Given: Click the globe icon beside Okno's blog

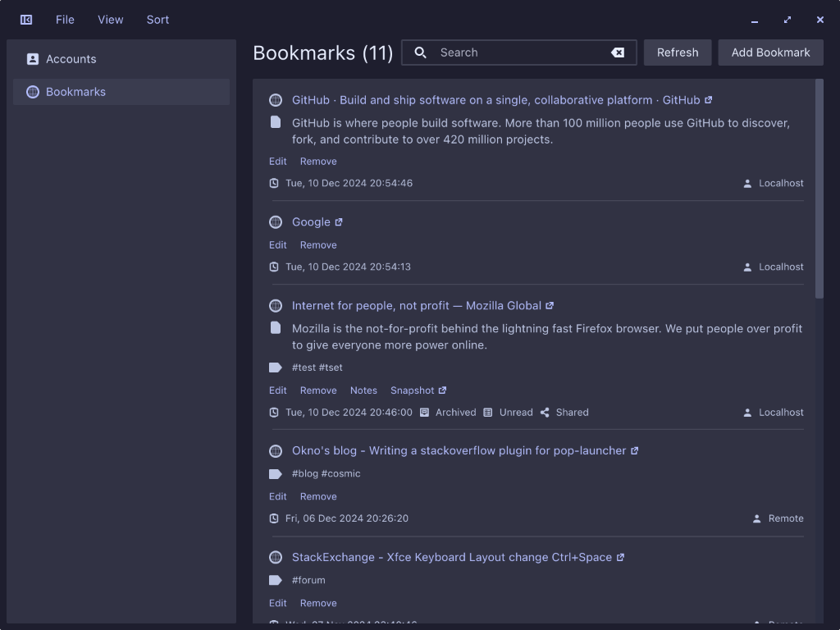Looking at the screenshot, I should [x=276, y=451].
